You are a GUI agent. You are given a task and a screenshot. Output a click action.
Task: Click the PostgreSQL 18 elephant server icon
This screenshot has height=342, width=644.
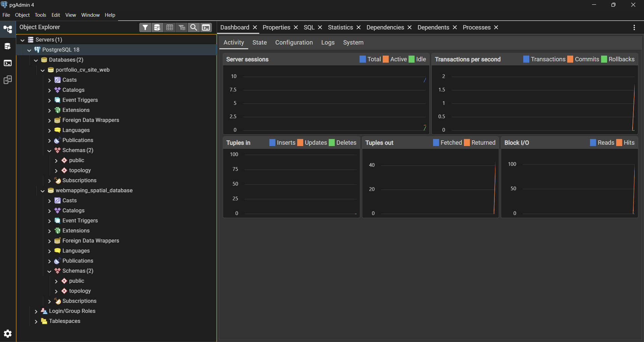pyautogui.click(x=37, y=50)
